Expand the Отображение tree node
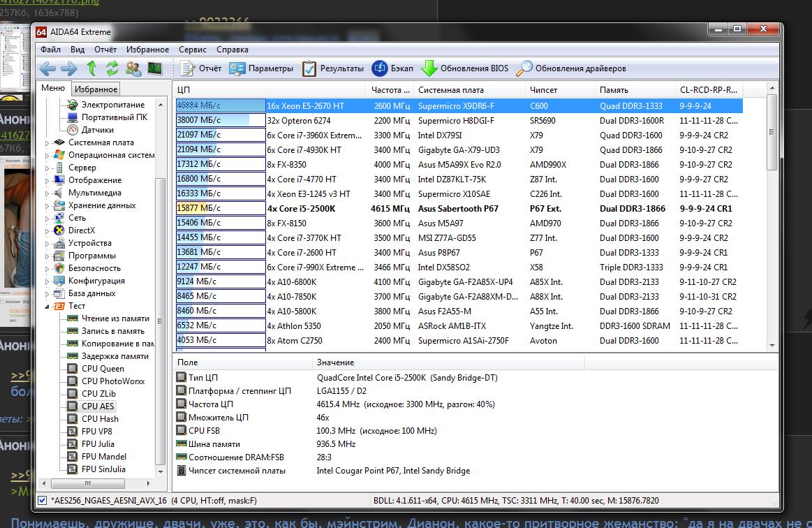The image size is (812, 528). click(x=47, y=180)
